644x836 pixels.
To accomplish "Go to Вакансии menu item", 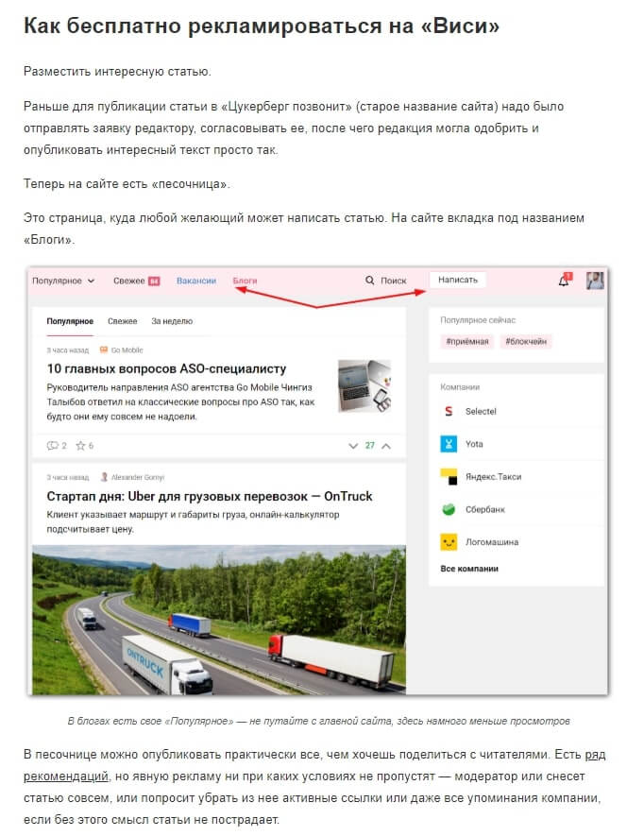I will click(196, 281).
